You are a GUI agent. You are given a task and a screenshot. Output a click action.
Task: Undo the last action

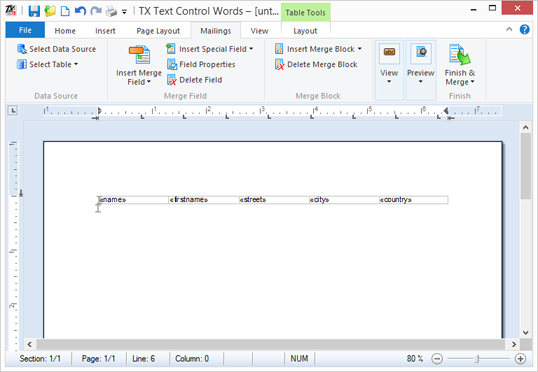tap(80, 11)
